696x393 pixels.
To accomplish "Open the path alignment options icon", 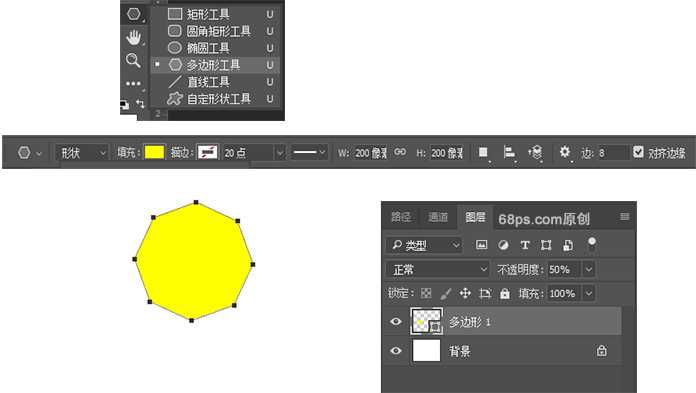I will click(x=509, y=152).
